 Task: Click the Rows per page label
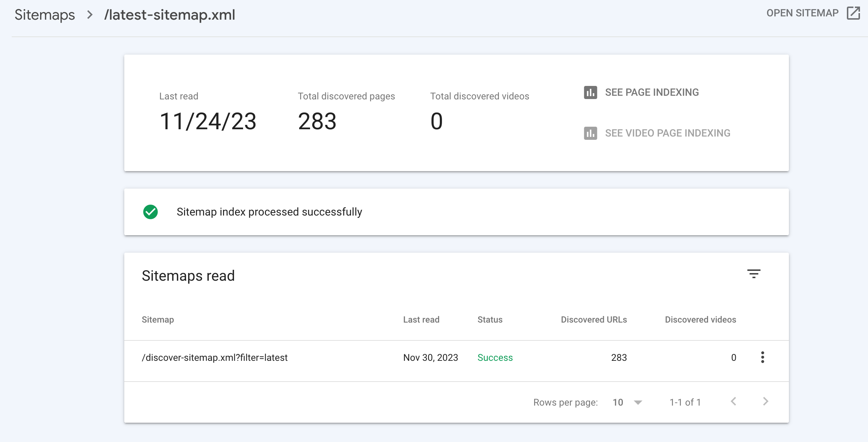566,402
